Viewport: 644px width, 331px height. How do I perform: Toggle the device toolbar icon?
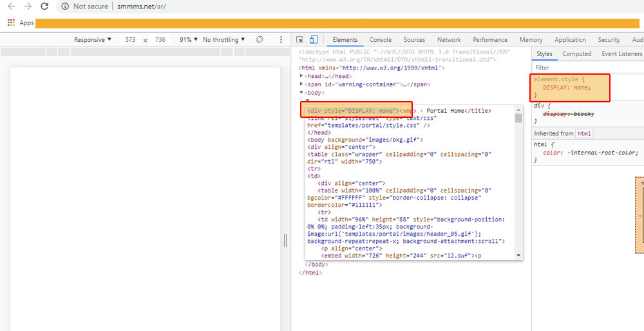click(x=314, y=40)
